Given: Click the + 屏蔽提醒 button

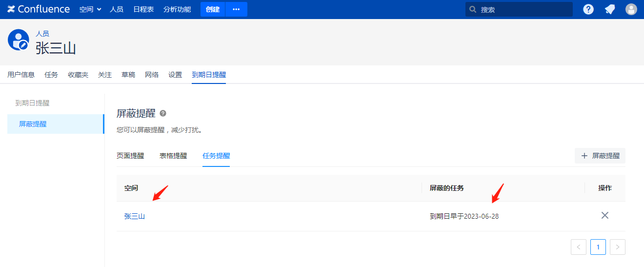Looking at the screenshot, I should click(x=600, y=156).
